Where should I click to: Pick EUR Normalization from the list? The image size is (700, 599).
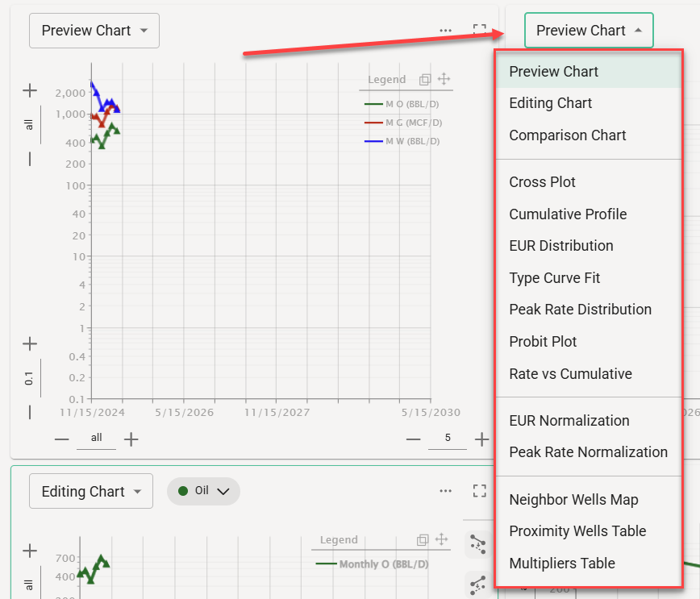[x=569, y=421]
